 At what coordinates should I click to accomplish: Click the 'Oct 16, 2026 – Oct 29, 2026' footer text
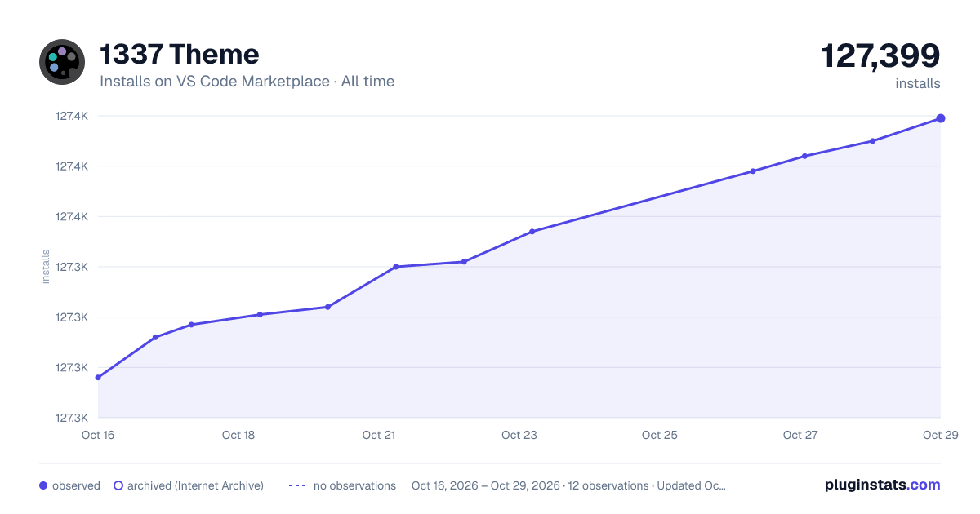486,485
